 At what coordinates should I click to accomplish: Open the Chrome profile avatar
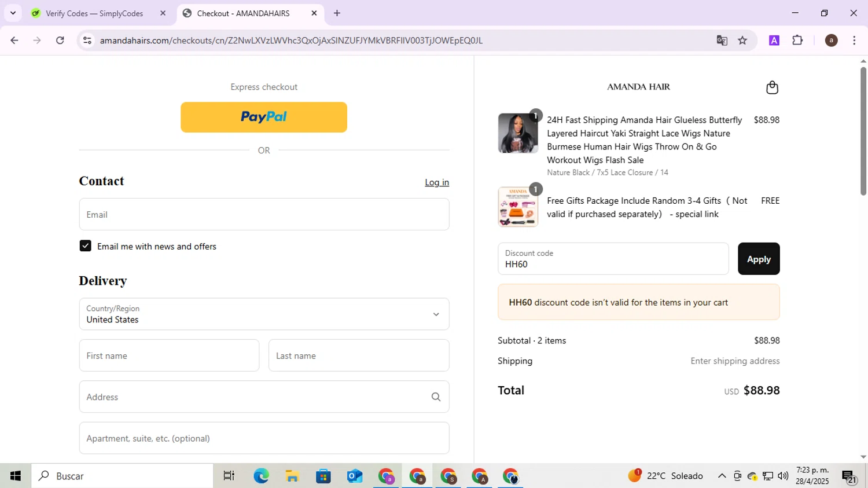(832, 41)
